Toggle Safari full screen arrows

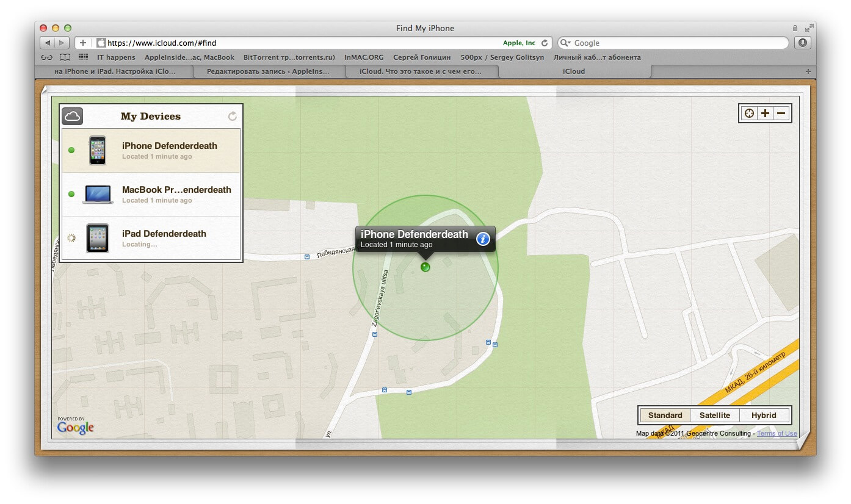point(809,28)
